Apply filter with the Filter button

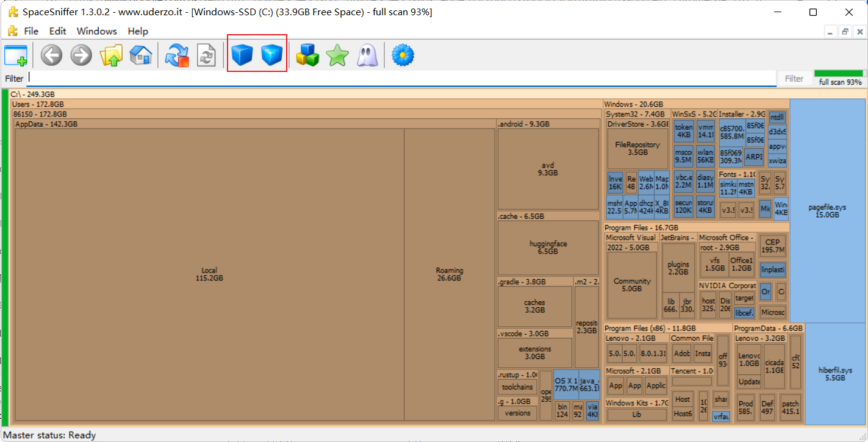pos(794,79)
